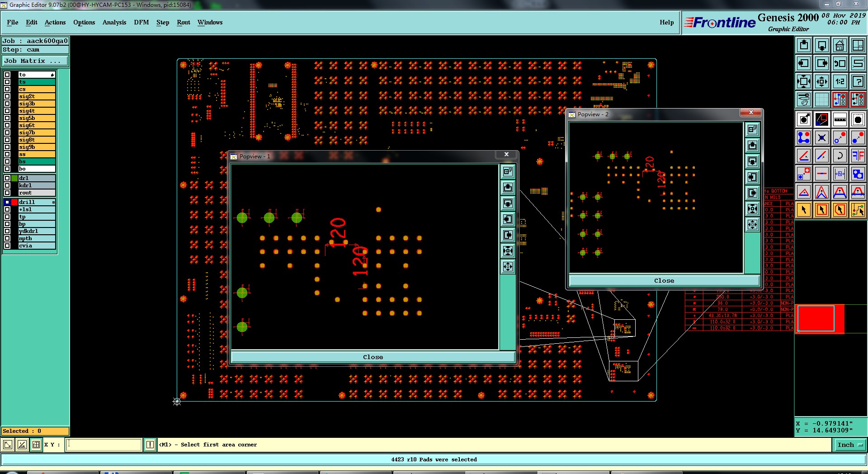868x474 pixels.
Task: Click the X Y coordinate input field
Action: tap(104, 445)
